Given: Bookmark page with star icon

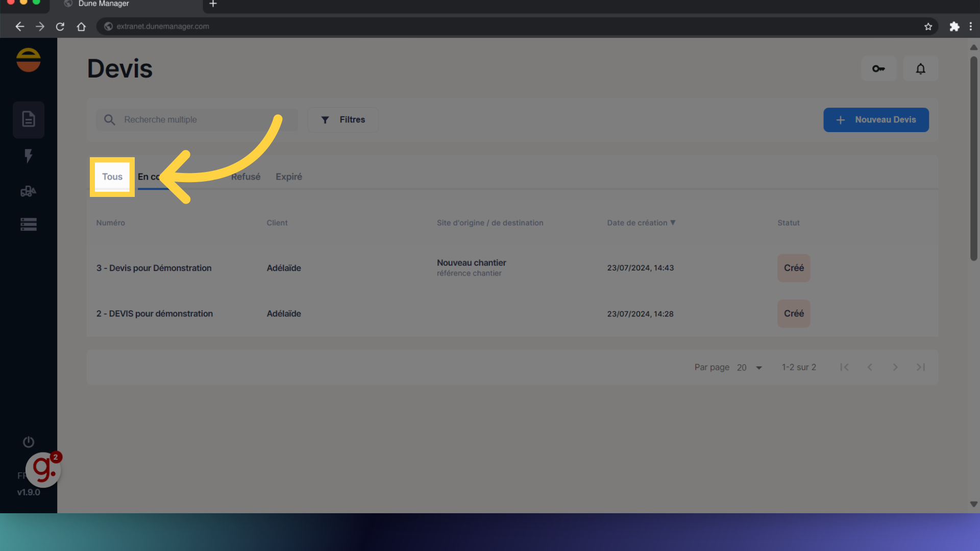Looking at the screenshot, I should [928, 27].
